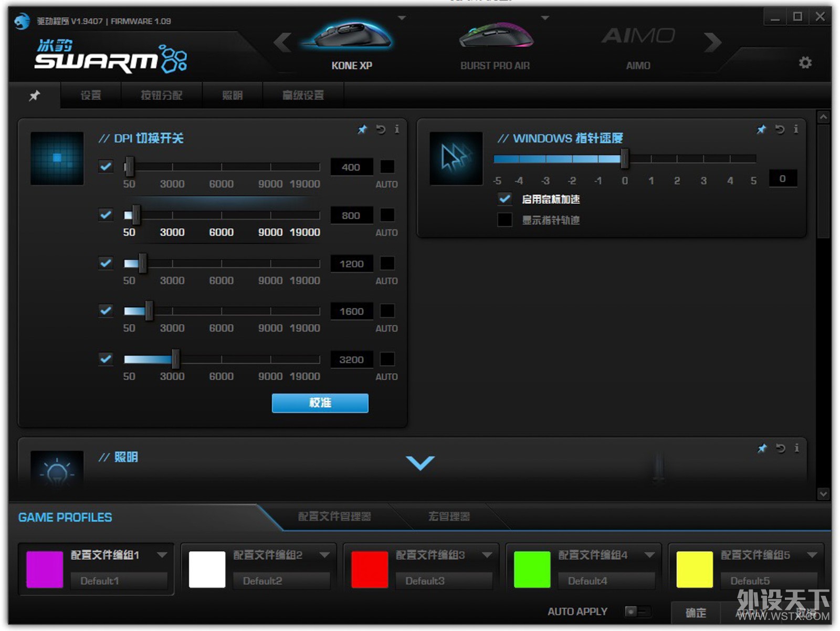Click the ROCCAT logo icon in title bar

tap(22, 21)
